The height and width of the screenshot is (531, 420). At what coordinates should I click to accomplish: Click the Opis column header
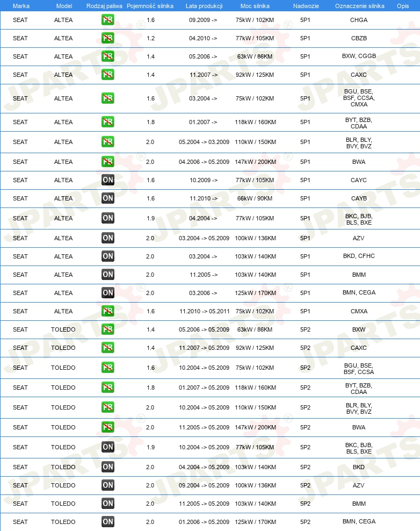tap(403, 6)
